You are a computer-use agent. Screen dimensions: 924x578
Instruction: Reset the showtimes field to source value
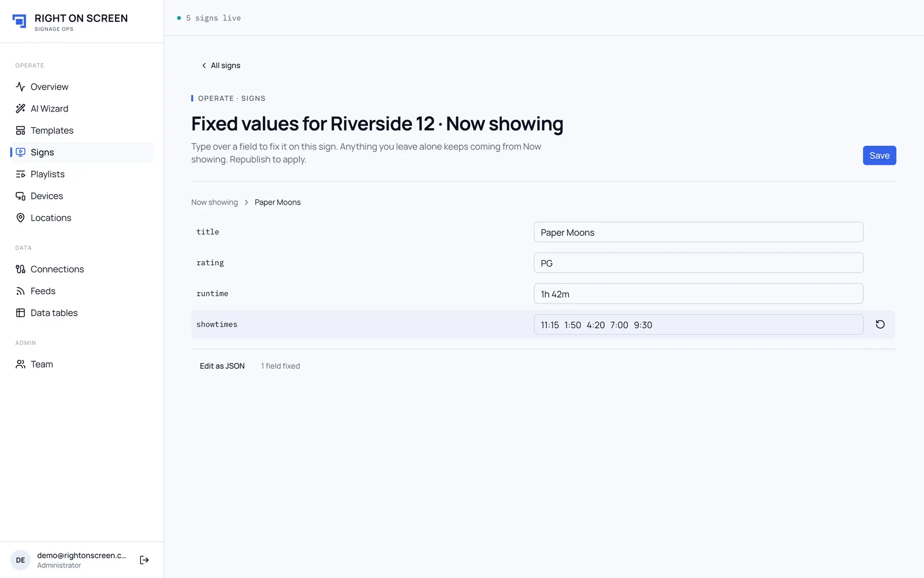click(880, 324)
